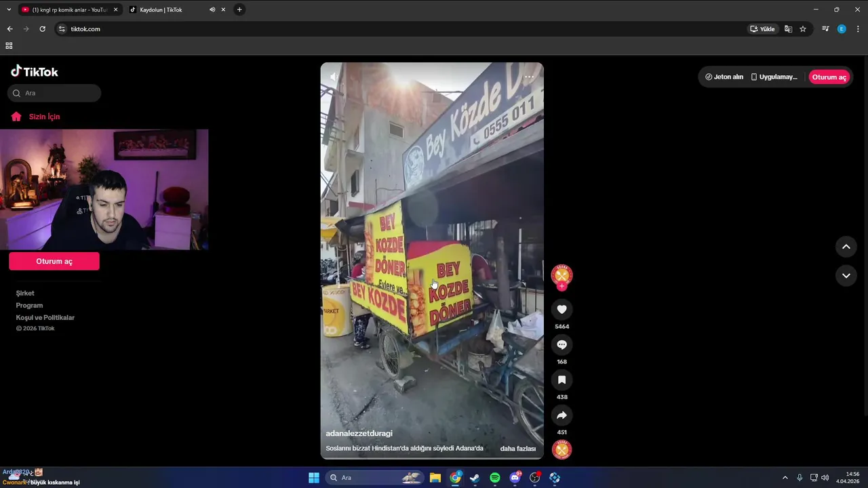Switch to Kaydolun | TikTok tab
This screenshot has width=868, height=488.
170,9
